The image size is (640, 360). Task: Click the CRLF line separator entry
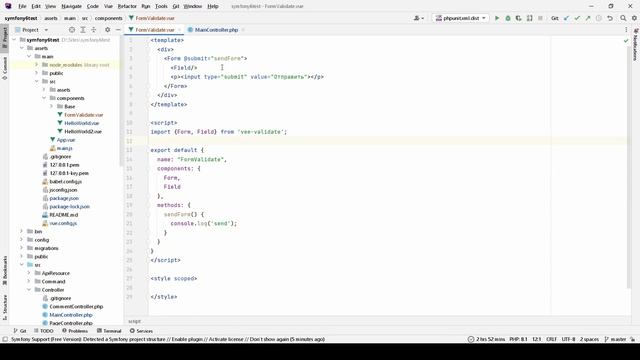click(x=551, y=339)
